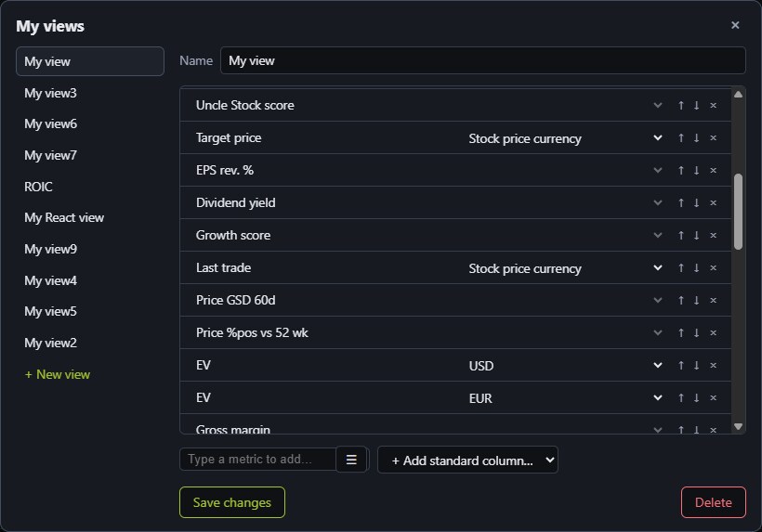The height and width of the screenshot is (532, 762).
Task: Move Price %pos vs 52 wk up
Action: [681, 333]
